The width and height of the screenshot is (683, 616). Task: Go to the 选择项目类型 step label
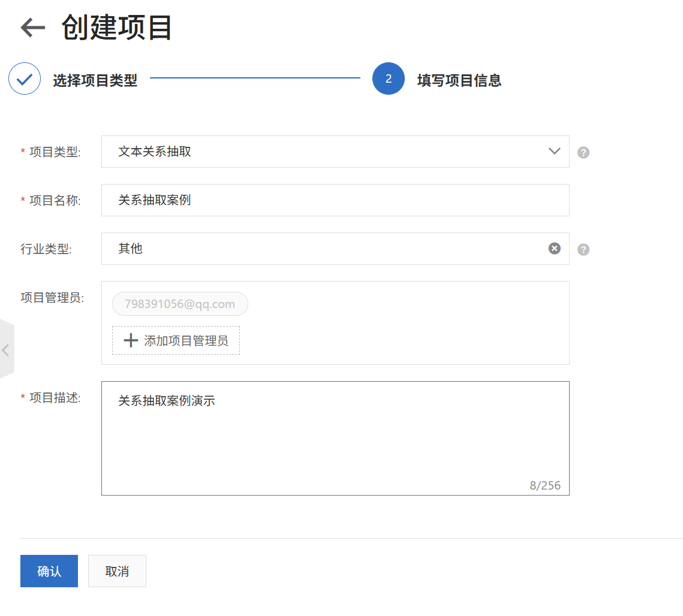[x=95, y=80]
